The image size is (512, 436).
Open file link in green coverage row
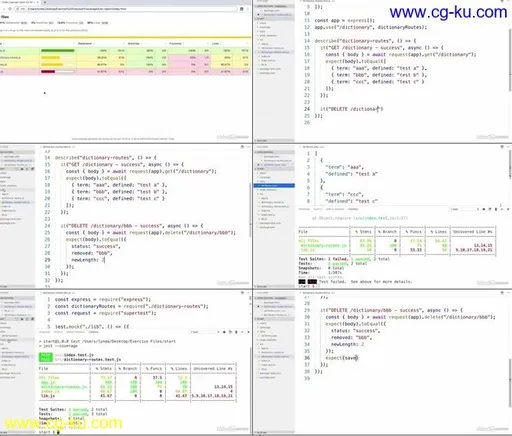(x=2, y=51)
